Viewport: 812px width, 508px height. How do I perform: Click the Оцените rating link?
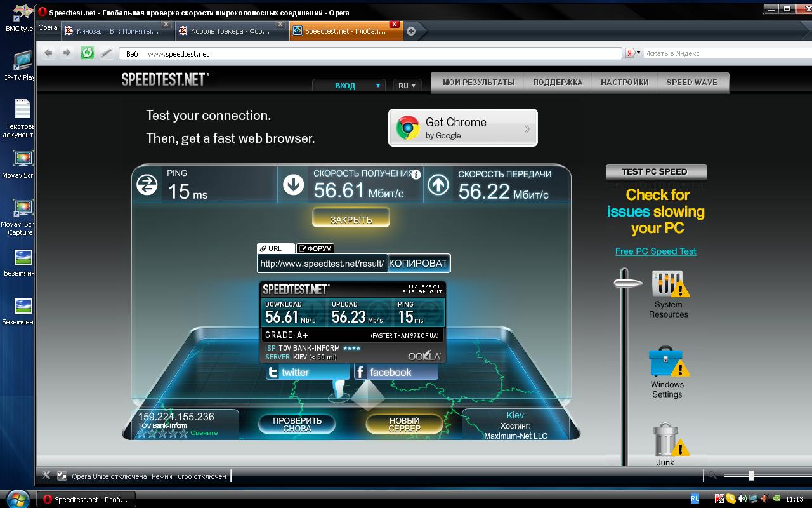[x=204, y=433]
